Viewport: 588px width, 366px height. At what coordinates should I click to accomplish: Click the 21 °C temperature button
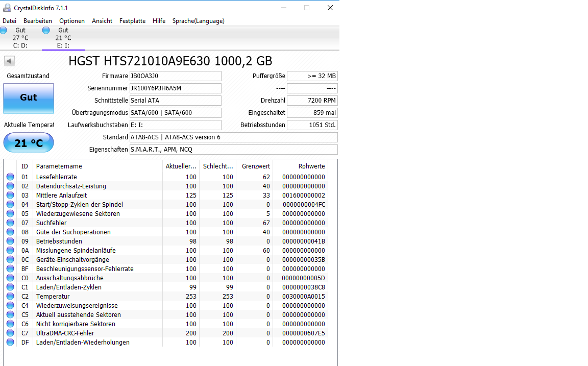click(x=29, y=143)
